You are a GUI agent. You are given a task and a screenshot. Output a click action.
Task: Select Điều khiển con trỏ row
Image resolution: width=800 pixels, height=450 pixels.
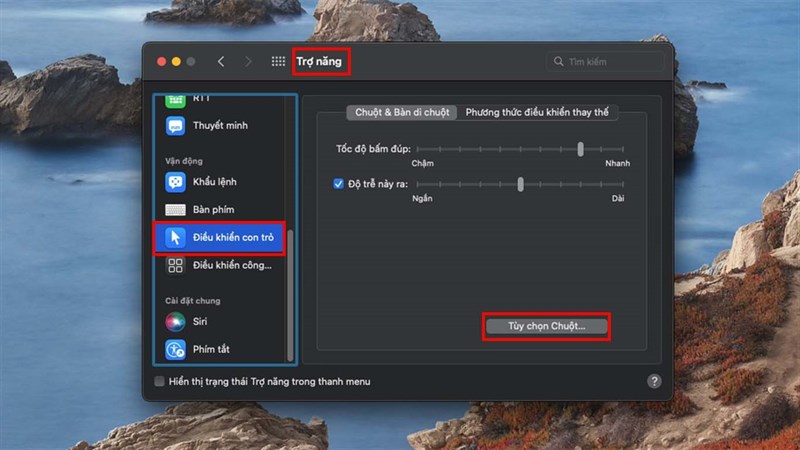point(219,237)
